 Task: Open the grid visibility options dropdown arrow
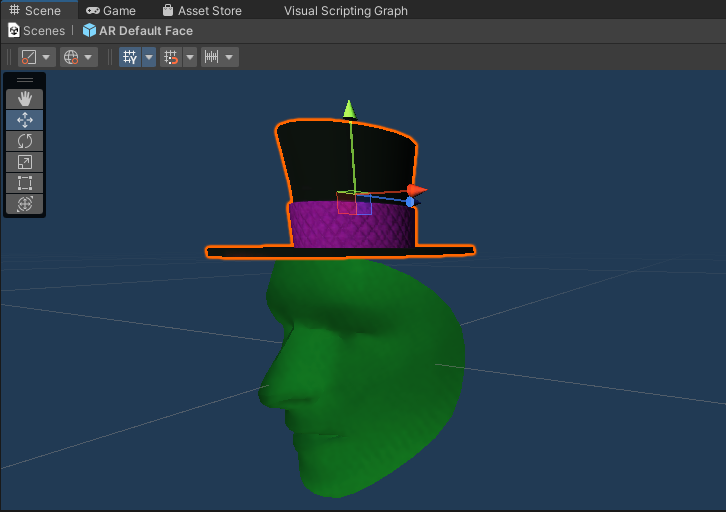(x=149, y=57)
